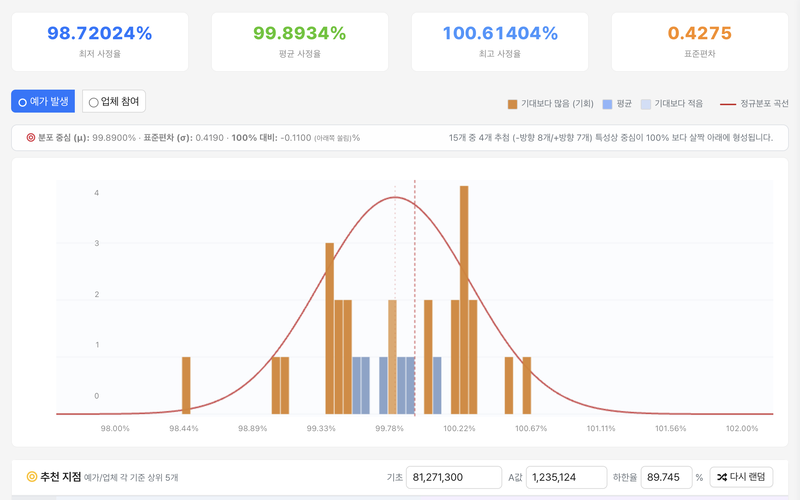Select the 예가 발생 radio option
Screen dimensions: 800x500
point(43,102)
